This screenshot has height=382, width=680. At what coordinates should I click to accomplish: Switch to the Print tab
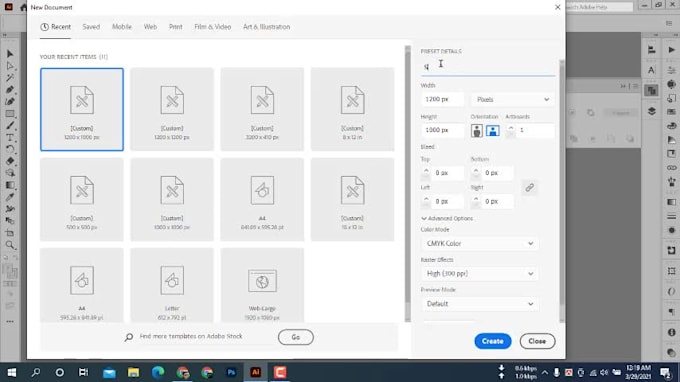(176, 27)
